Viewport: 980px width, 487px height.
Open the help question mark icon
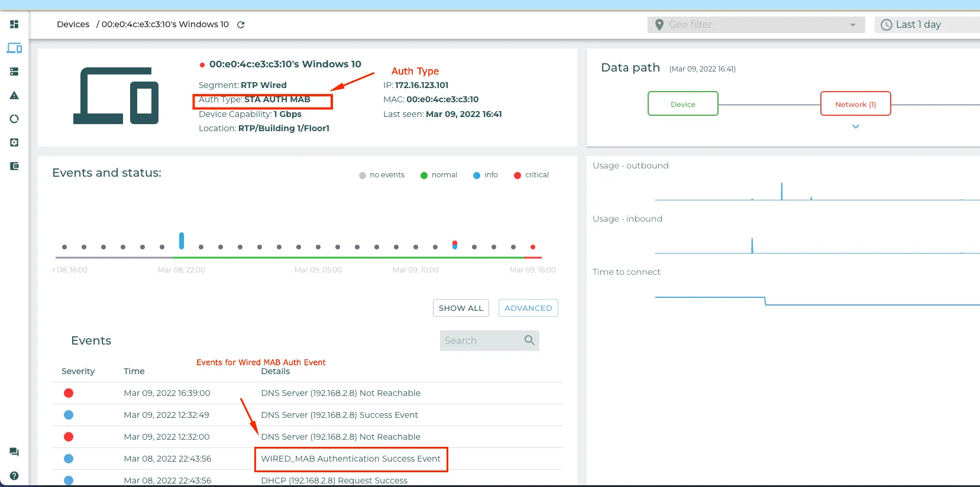pos(14,476)
